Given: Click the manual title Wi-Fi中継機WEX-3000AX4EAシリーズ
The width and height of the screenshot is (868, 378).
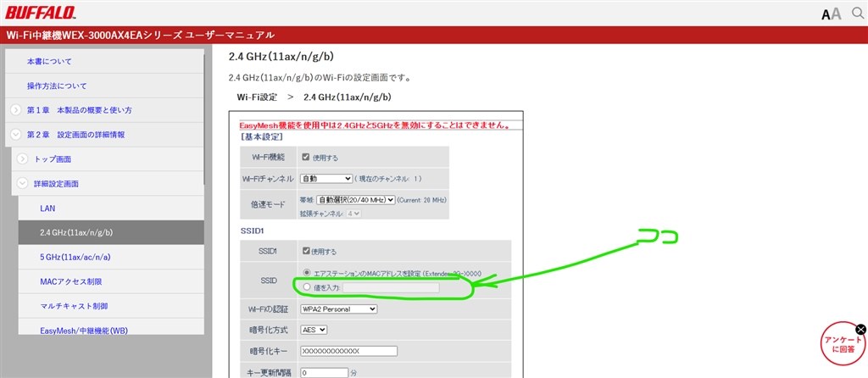Looking at the screenshot, I should (140, 36).
